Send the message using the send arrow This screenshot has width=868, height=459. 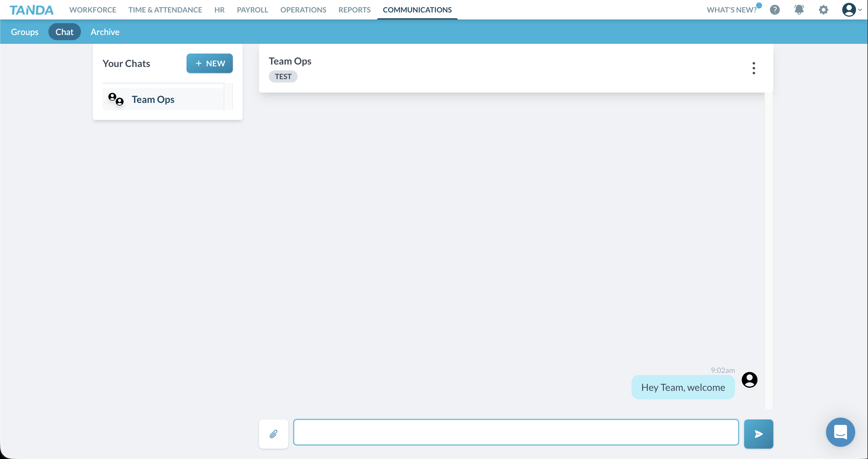point(758,434)
